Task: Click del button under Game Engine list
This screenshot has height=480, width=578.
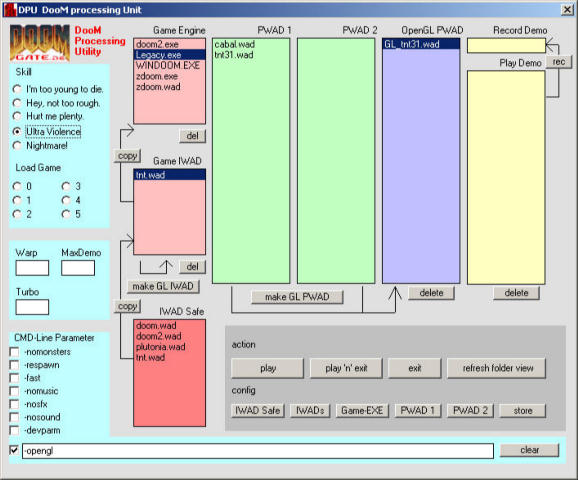Action: (192, 136)
